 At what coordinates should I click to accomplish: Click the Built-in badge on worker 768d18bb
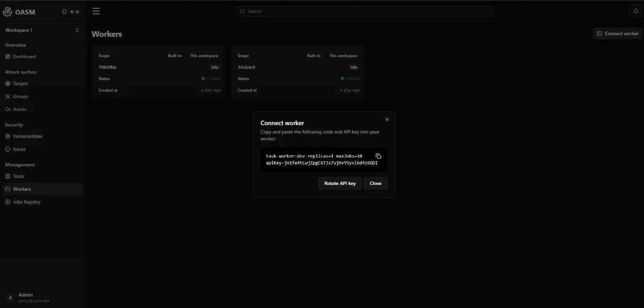[175, 56]
